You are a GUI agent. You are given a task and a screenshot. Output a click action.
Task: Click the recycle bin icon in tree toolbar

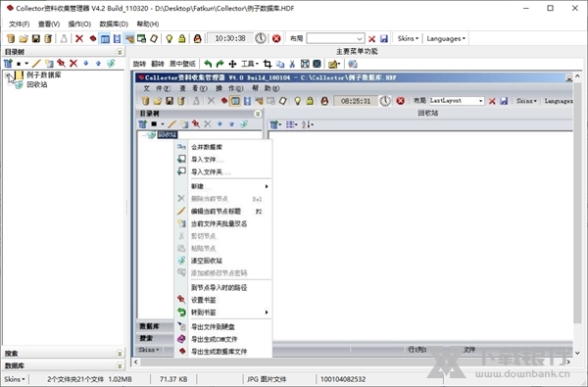(111, 64)
